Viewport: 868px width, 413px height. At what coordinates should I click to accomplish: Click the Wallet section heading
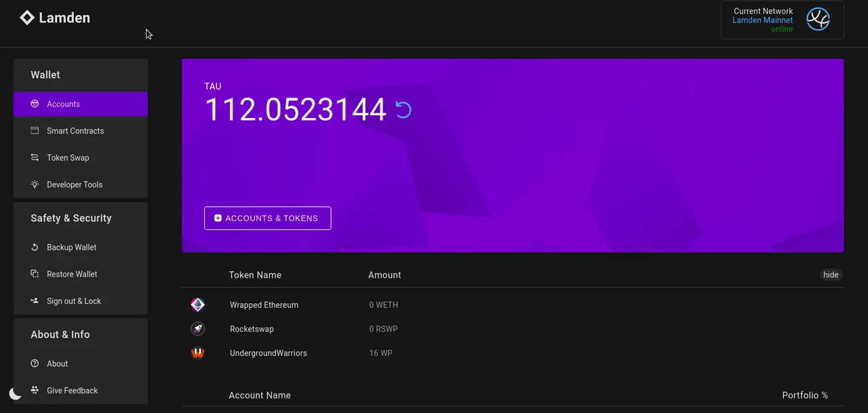tap(45, 75)
